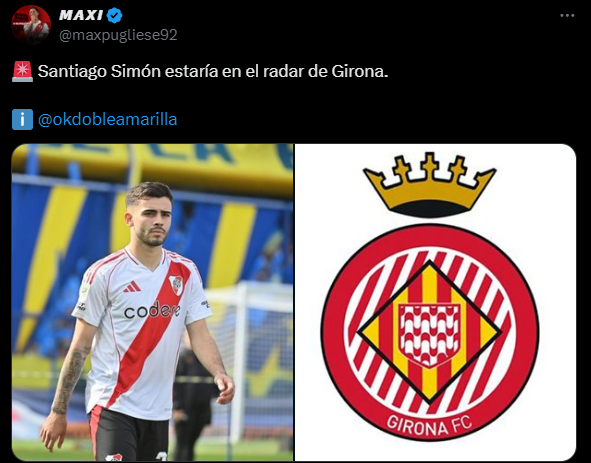This screenshot has width=591, height=463.
Task: Open the @maxpugliese92 handle
Action: click(x=118, y=35)
